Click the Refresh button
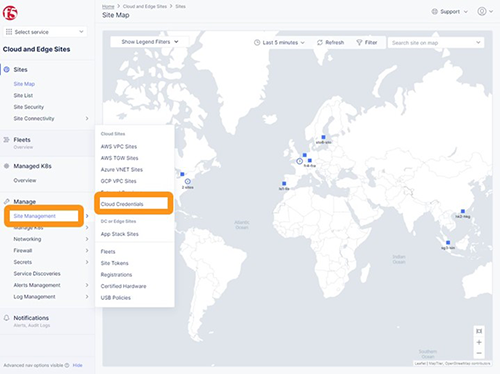500x374 pixels. click(x=330, y=43)
